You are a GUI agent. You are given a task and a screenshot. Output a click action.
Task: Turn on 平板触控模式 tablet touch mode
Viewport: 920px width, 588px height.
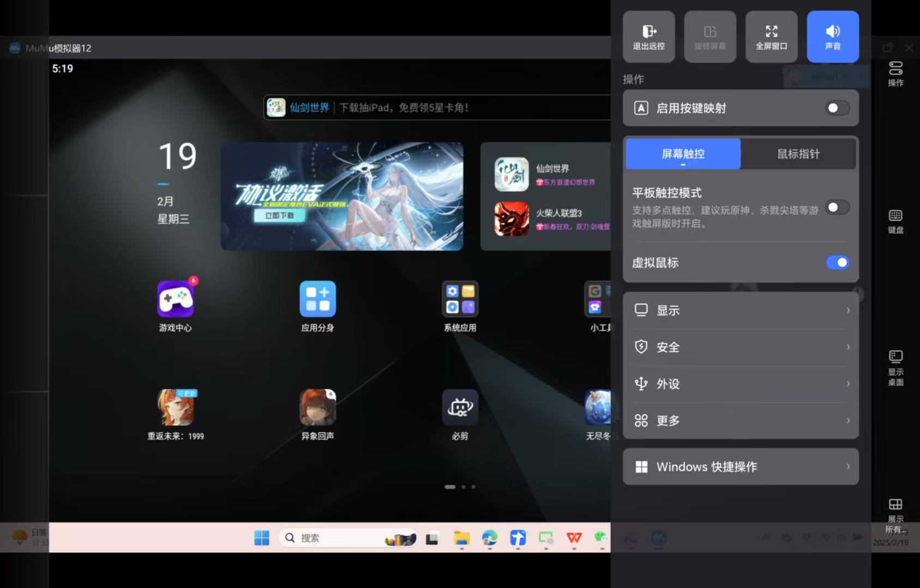(837, 208)
